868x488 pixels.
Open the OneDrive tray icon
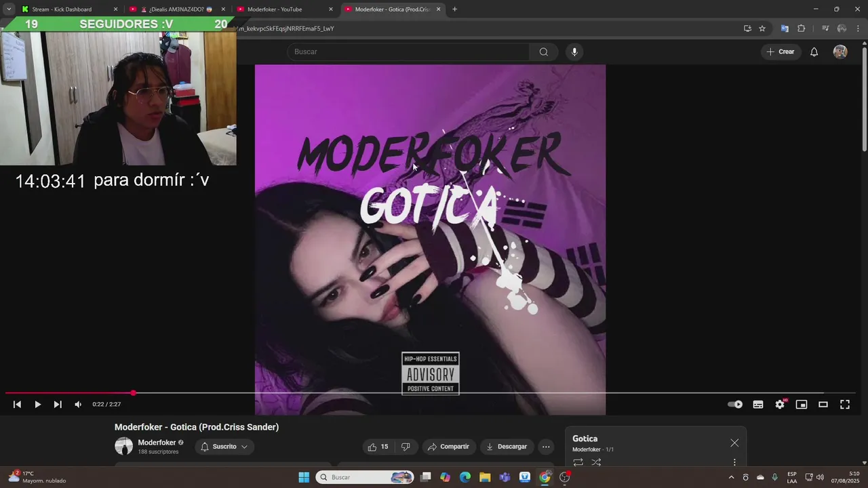pyautogui.click(x=760, y=477)
